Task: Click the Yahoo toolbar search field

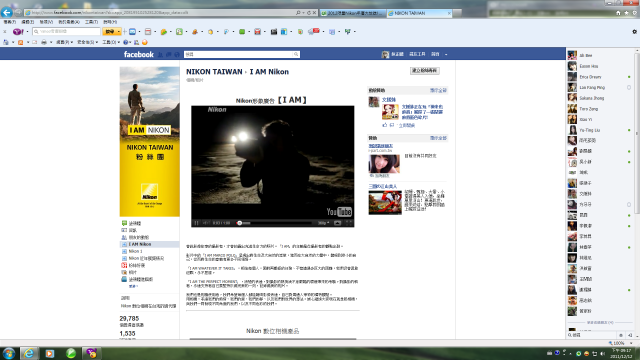Action: 66,31
